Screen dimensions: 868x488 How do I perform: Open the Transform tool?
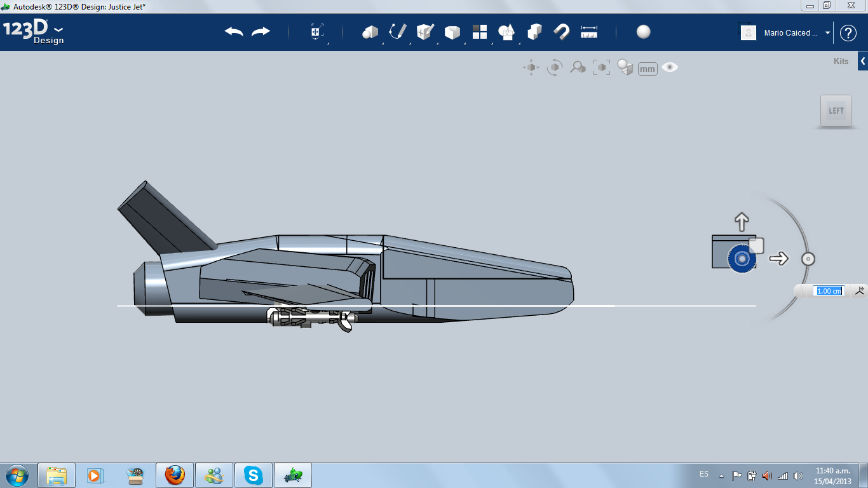[x=316, y=32]
